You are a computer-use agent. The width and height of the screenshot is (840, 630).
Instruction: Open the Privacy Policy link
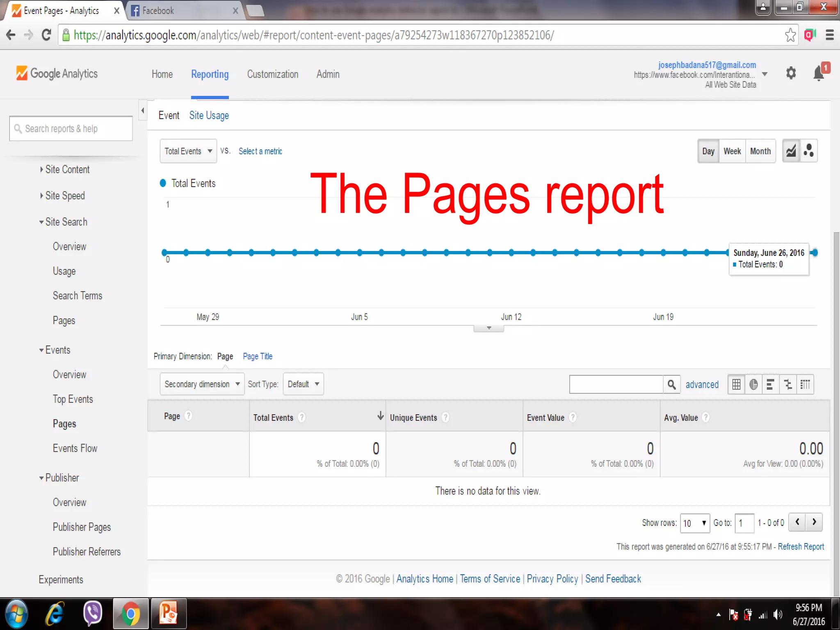click(x=552, y=579)
